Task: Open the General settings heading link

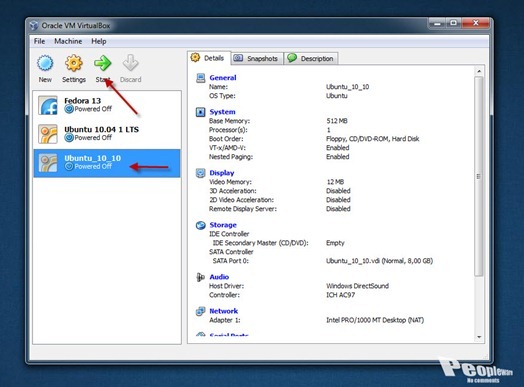Action: point(223,78)
